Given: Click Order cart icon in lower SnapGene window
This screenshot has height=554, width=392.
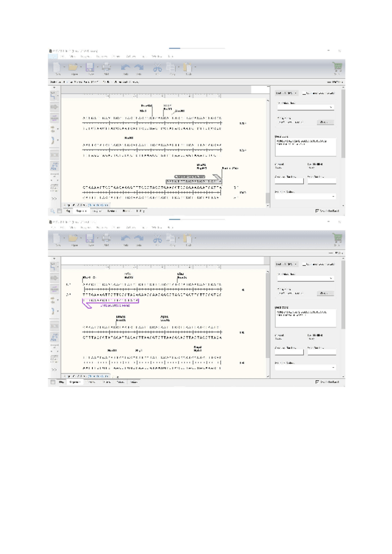Looking at the screenshot, I should coord(337,238).
